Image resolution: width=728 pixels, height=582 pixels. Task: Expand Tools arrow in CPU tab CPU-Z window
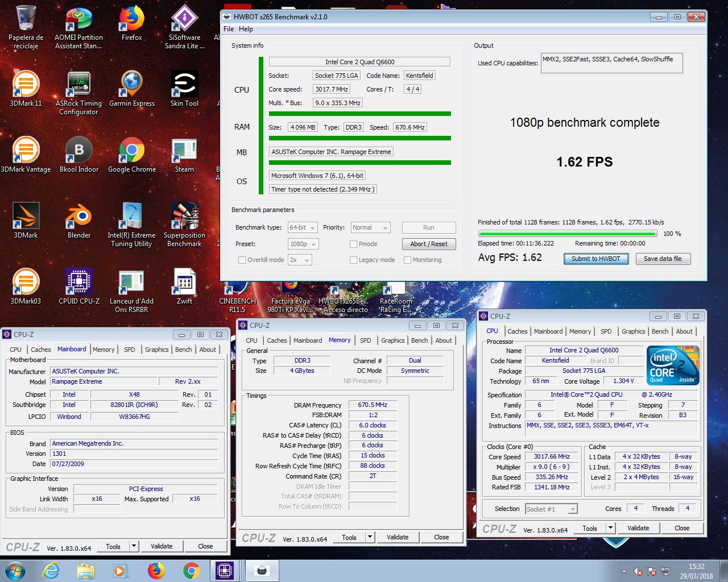(x=611, y=528)
